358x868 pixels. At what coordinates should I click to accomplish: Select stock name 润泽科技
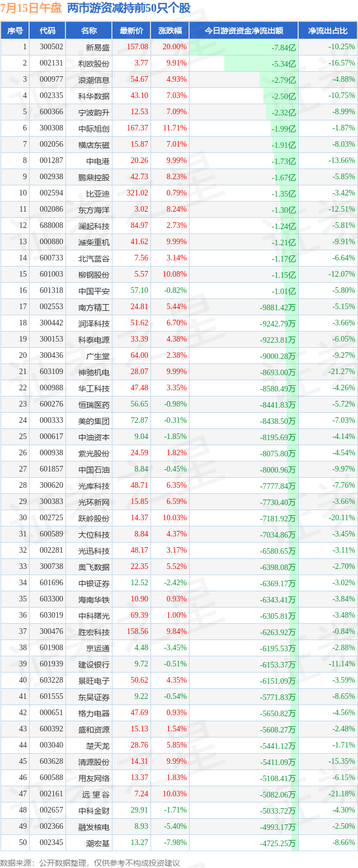[94, 323]
